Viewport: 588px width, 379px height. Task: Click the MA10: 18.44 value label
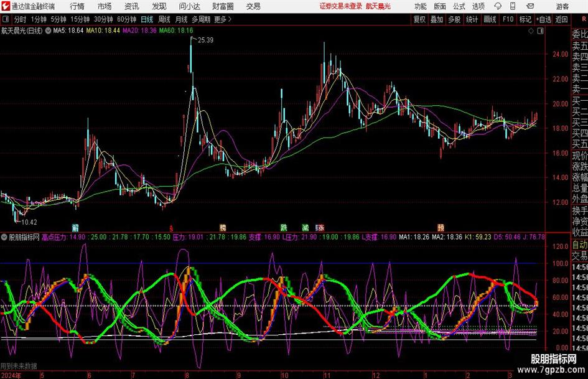click(103, 30)
